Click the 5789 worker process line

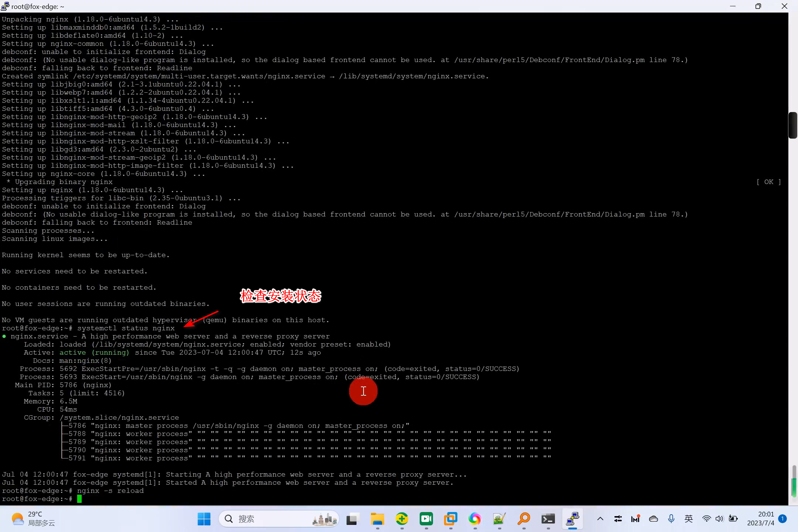click(306, 442)
